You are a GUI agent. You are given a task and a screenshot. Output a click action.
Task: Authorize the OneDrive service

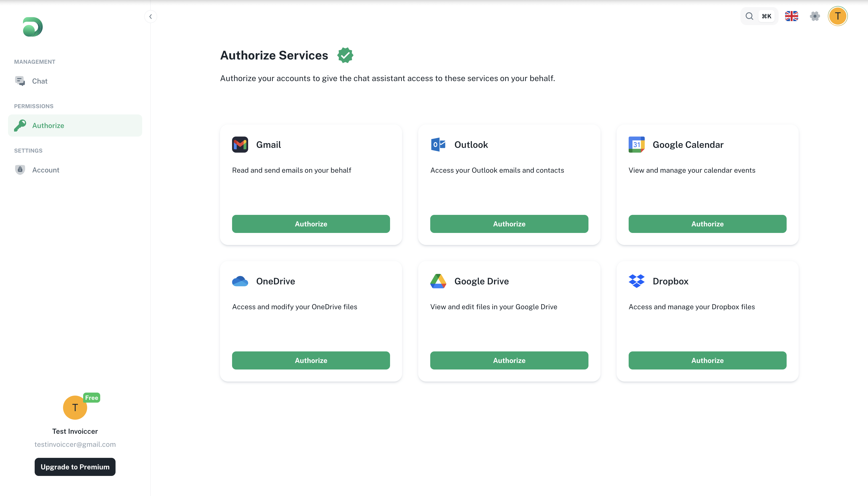311,360
